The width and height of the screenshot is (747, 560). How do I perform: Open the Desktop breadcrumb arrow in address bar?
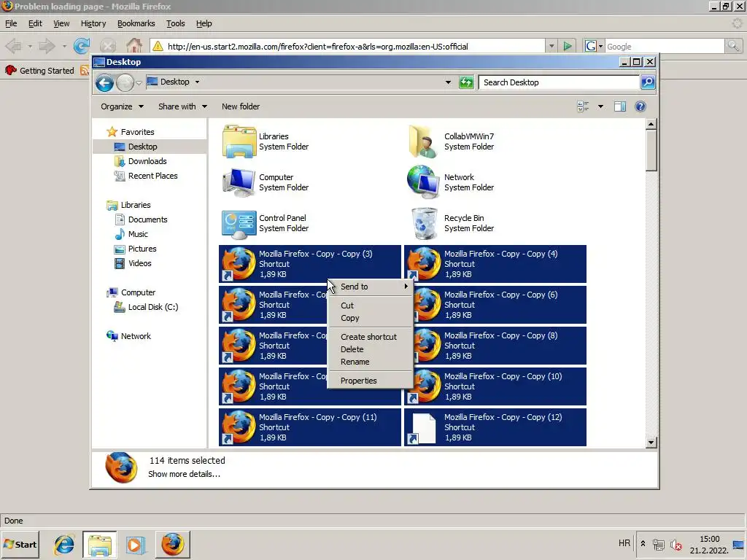pos(197,82)
